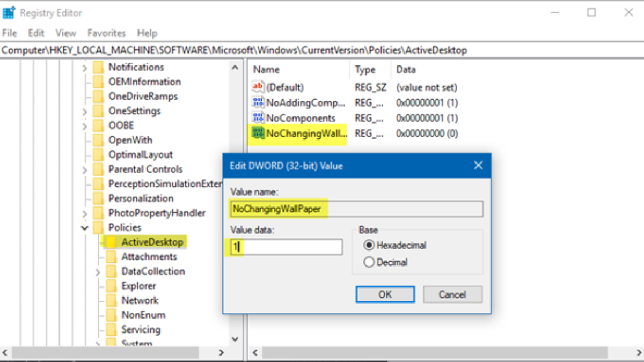644x362 pixels.
Task: Click the NoChangingWallPaper DWORD value icon
Action: [258, 134]
